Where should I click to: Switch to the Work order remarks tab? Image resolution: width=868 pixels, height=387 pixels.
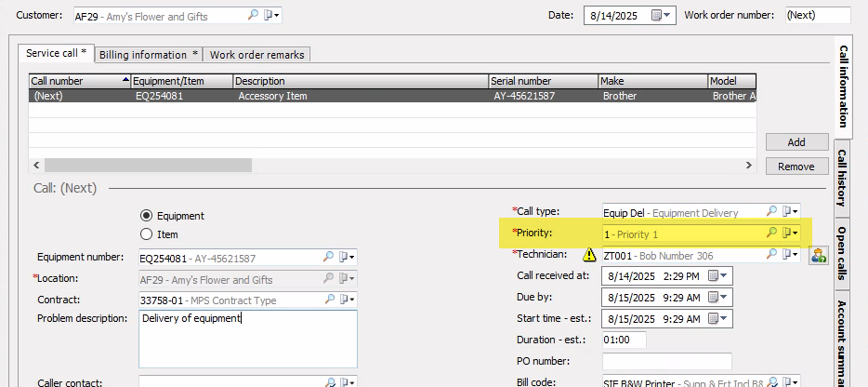click(x=256, y=55)
